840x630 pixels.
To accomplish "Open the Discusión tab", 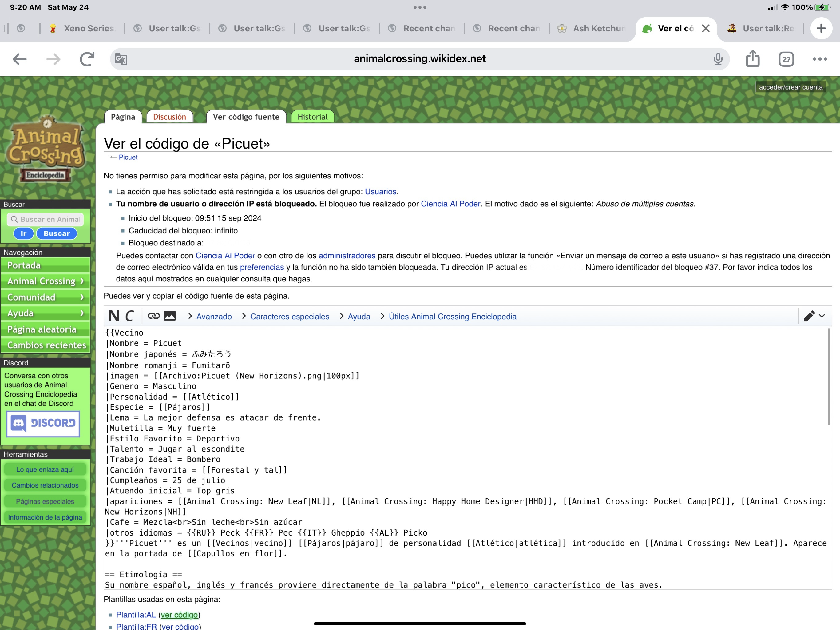I will coord(169,117).
